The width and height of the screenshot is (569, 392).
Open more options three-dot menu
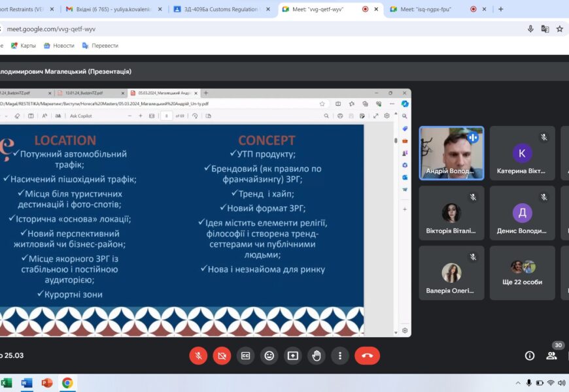(x=340, y=355)
